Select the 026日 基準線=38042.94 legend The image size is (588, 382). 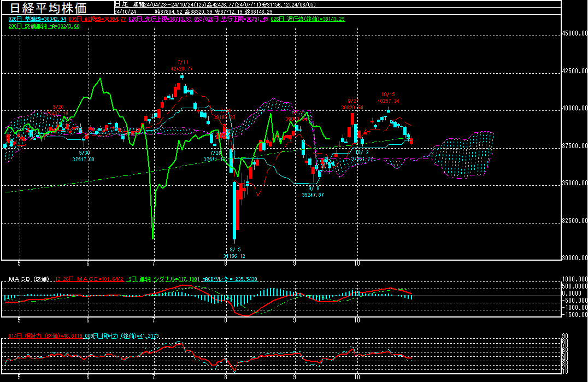pyautogui.click(x=37, y=19)
